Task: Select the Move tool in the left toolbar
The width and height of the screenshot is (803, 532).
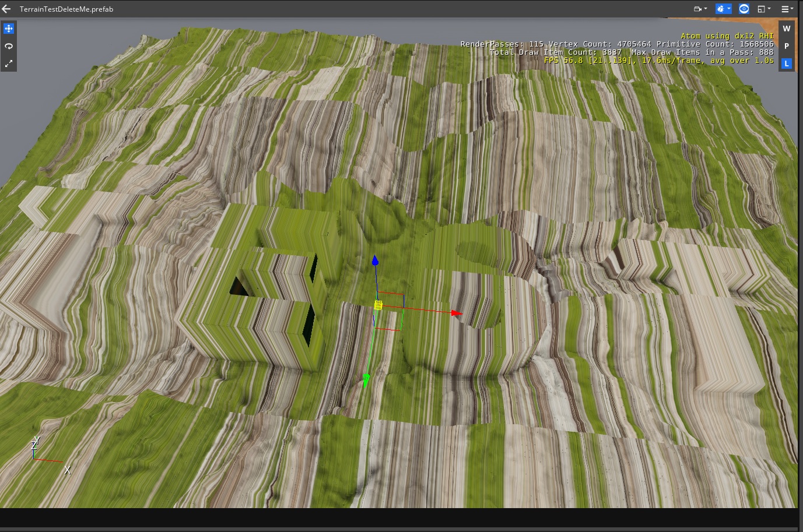Action: [x=9, y=27]
